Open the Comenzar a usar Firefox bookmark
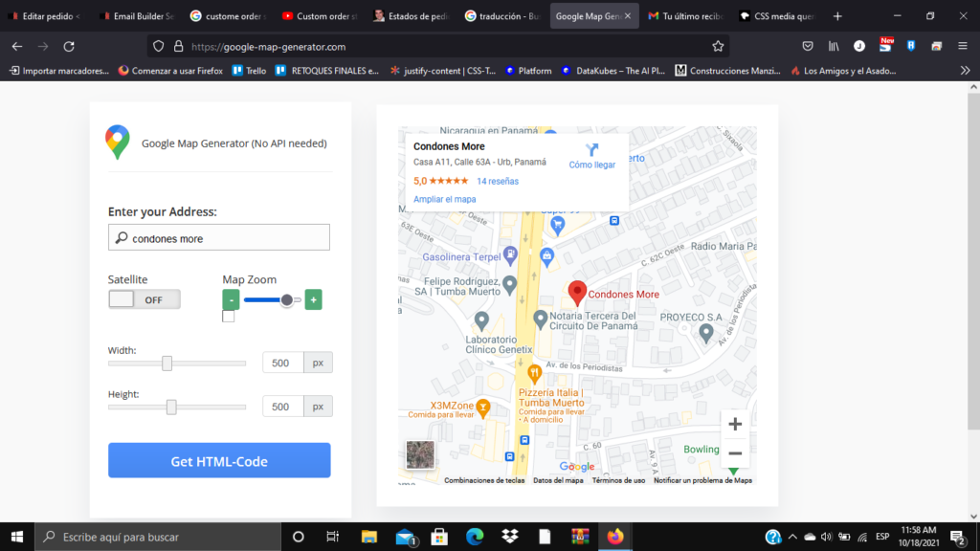Viewport: 980px width, 551px height. 170,71
